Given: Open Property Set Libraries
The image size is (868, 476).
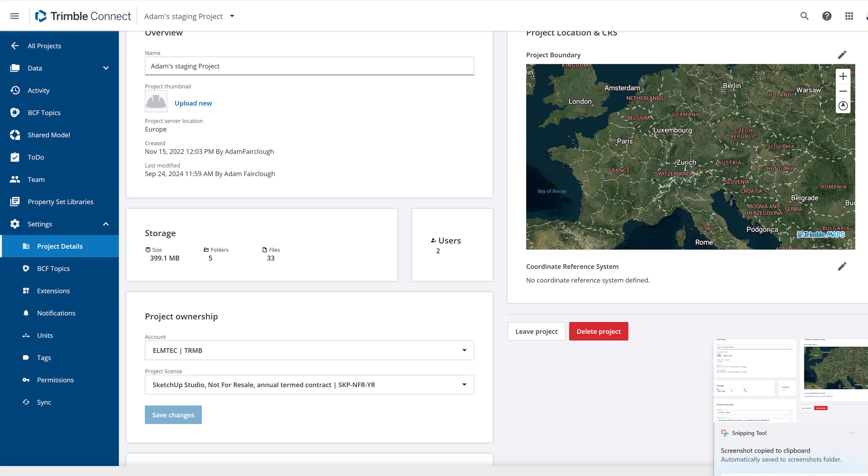Looking at the screenshot, I should tap(61, 201).
